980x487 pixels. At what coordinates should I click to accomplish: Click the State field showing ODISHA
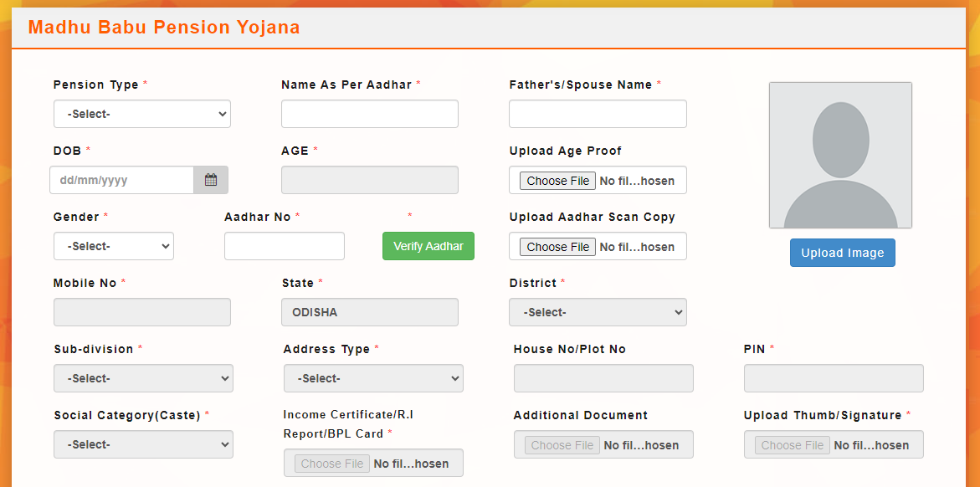(x=369, y=312)
